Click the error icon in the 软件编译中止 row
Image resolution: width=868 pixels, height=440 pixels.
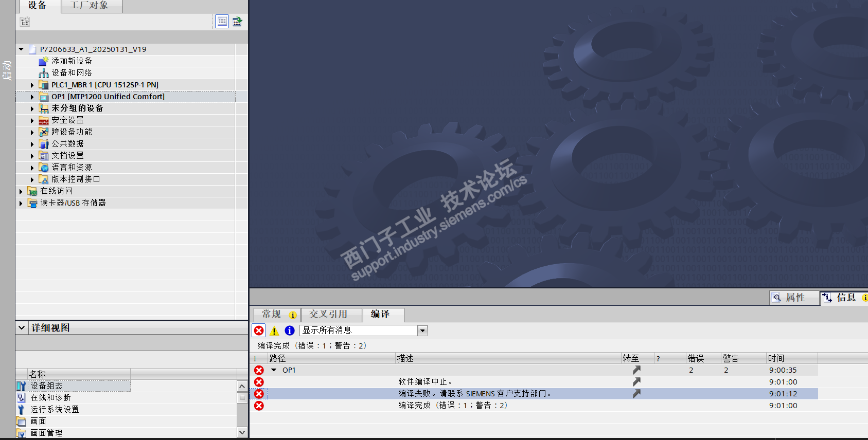[x=259, y=382]
